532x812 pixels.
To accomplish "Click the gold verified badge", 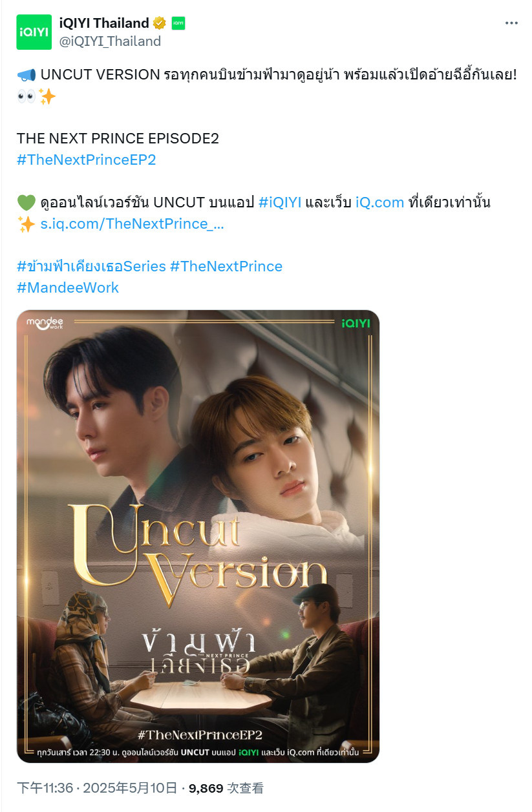I will [x=160, y=23].
